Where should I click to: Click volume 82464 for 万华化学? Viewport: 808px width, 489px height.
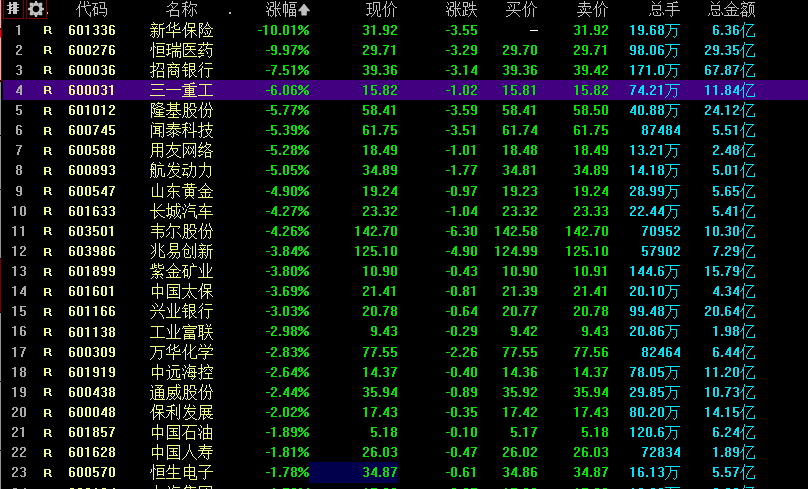pos(661,353)
